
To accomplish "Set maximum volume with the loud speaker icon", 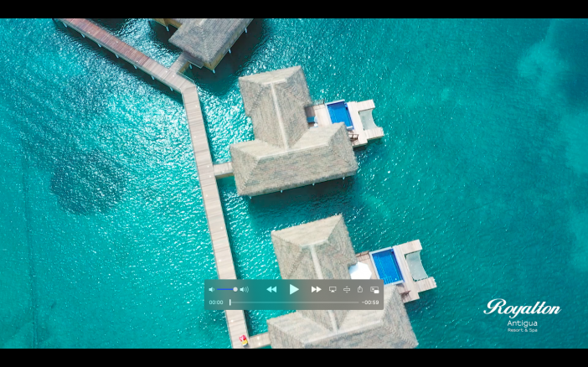I will pos(245,289).
